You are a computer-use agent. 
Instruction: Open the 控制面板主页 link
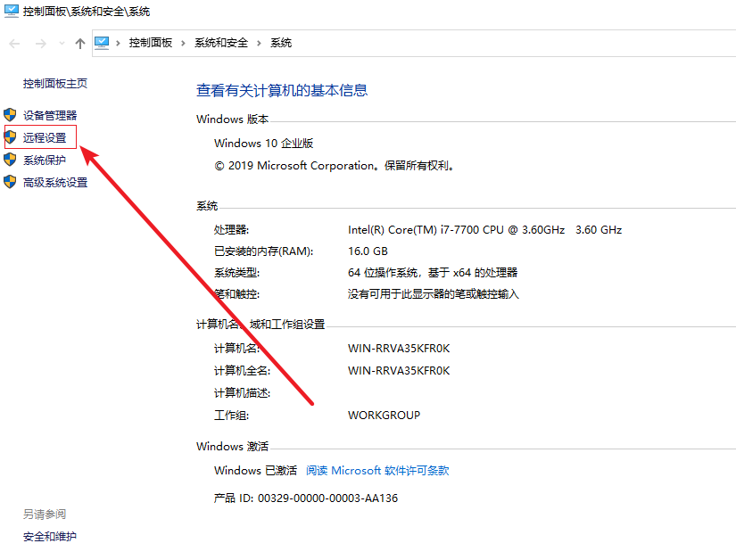(x=55, y=83)
